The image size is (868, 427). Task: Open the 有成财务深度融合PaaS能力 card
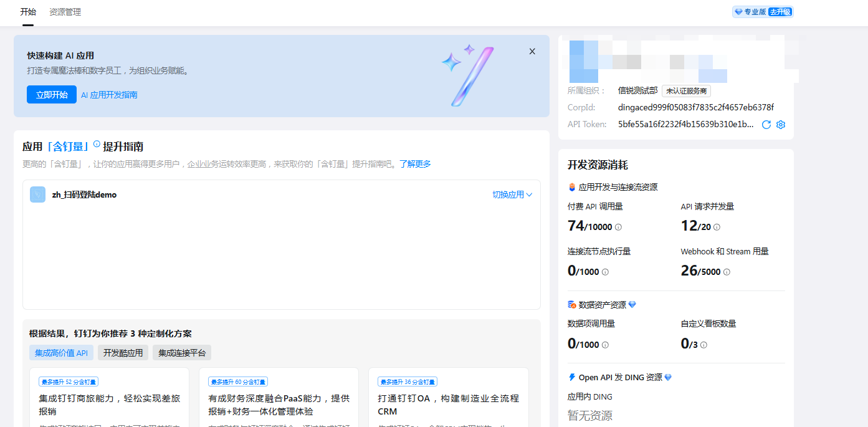click(x=279, y=397)
